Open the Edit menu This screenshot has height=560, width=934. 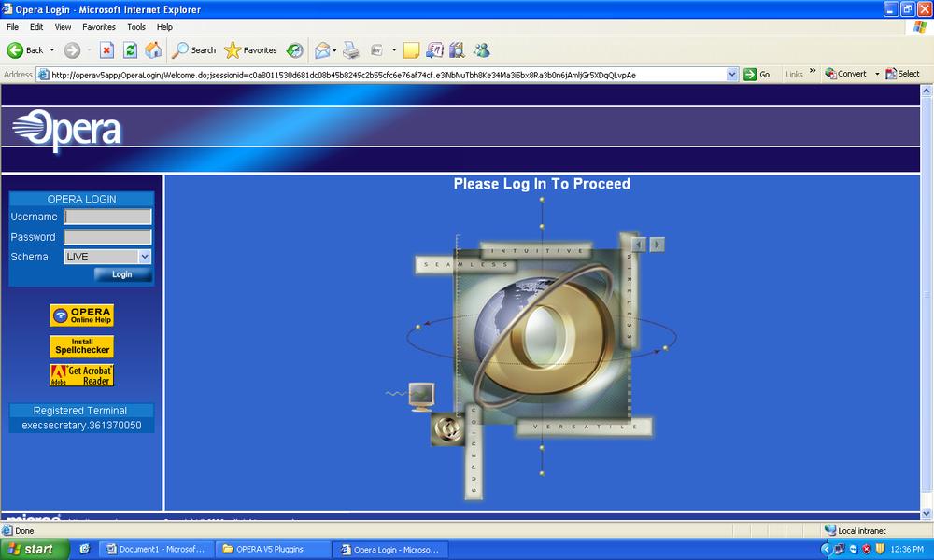[36, 27]
